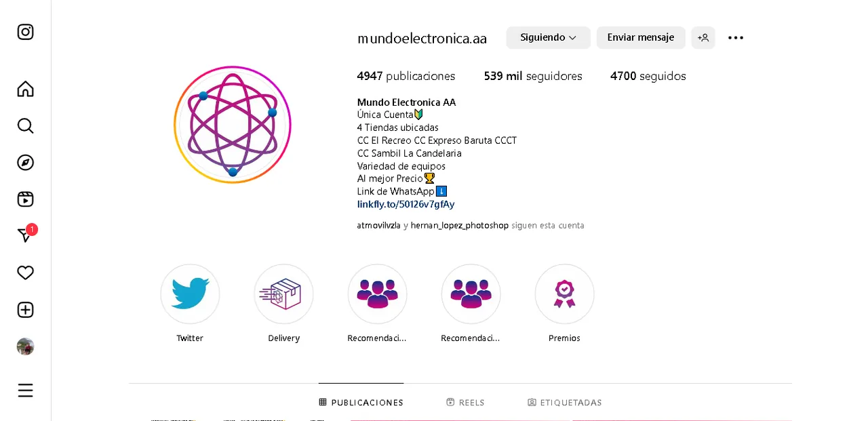Click the Enviar mensaje button

click(641, 38)
